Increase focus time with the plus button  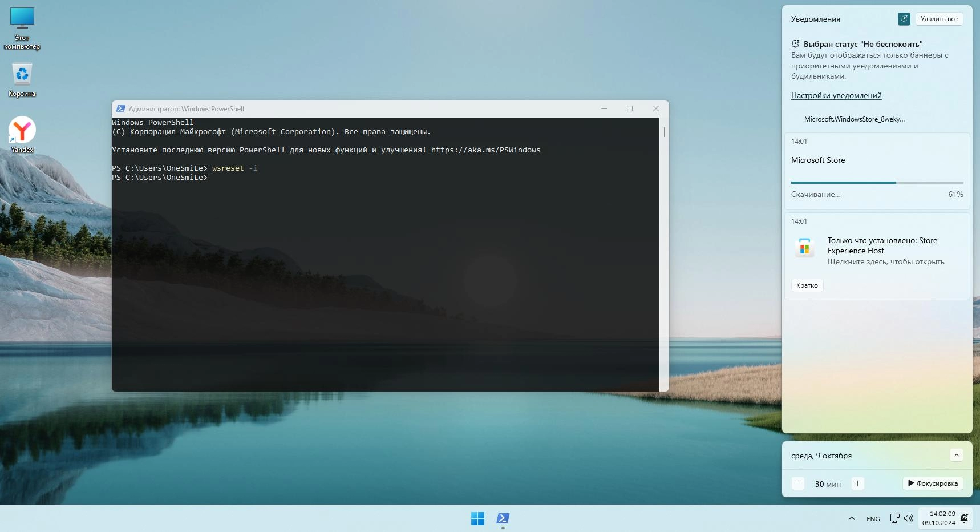tap(857, 483)
